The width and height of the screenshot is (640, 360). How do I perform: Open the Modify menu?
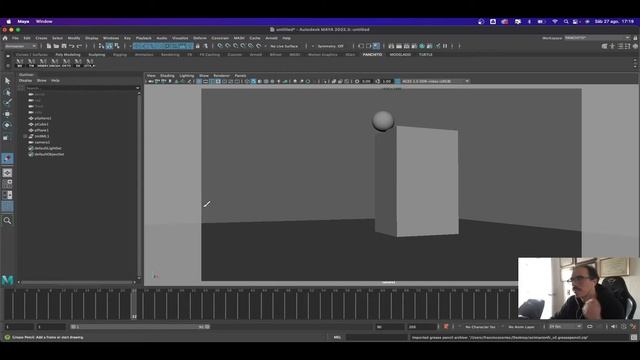[x=74, y=38]
